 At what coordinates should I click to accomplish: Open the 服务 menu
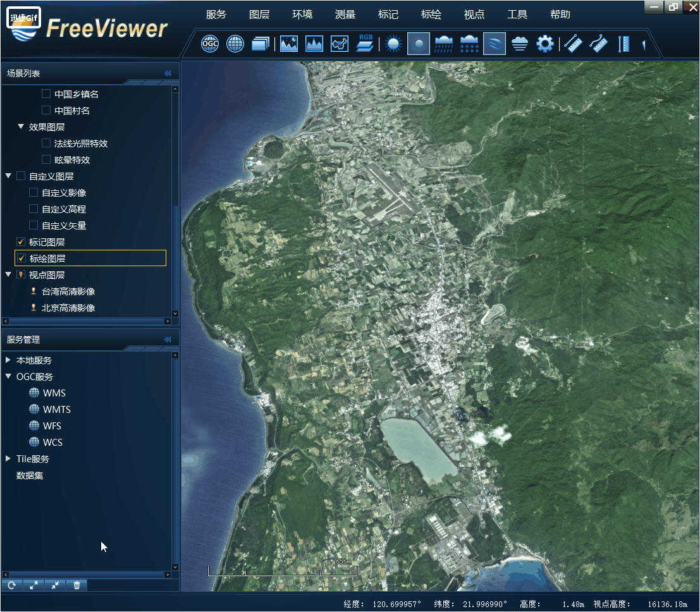pyautogui.click(x=216, y=15)
